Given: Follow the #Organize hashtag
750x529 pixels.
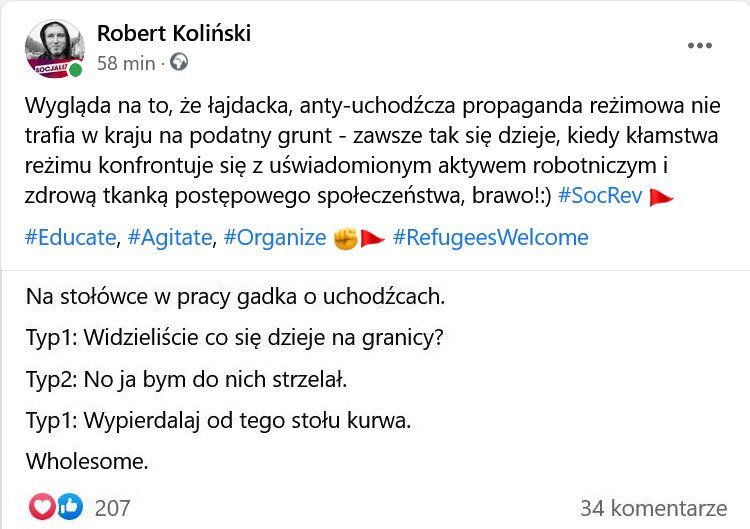Looking at the screenshot, I should [x=275, y=237].
